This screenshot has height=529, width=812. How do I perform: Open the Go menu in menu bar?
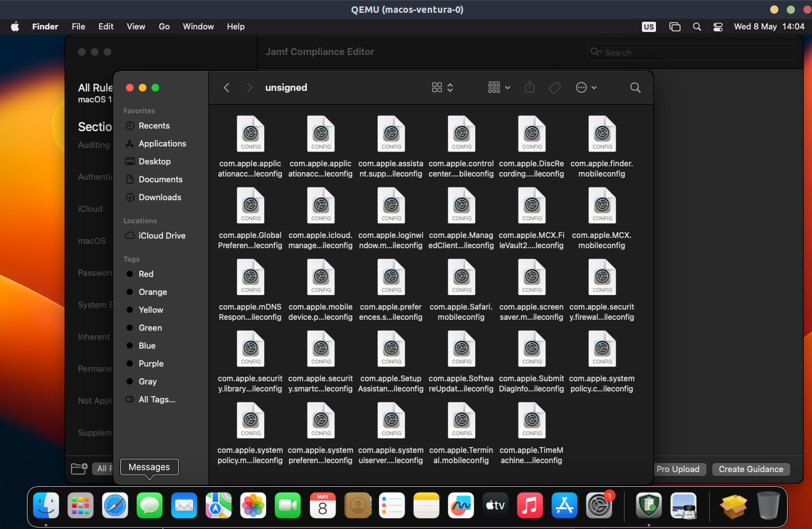[x=164, y=27]
